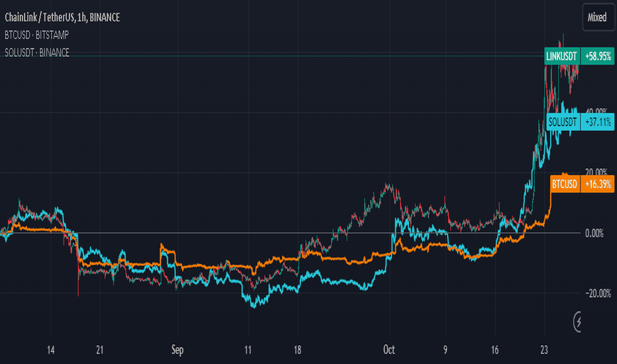Click the ChainLink / TetherUS chart title
Image resolution: width=617 pixels, height=364 pixels.
point(62,17)
